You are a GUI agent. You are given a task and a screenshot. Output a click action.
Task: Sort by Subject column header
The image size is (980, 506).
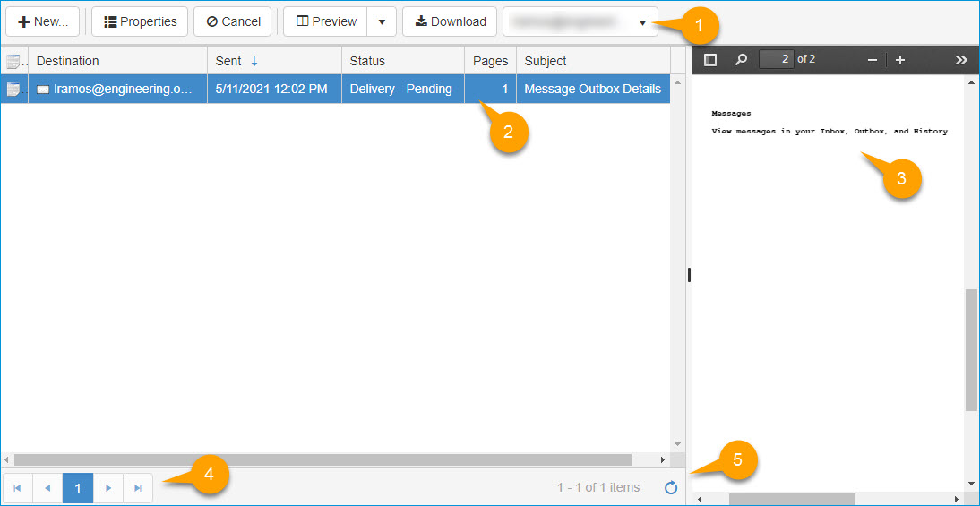click(x=593, y=61)
